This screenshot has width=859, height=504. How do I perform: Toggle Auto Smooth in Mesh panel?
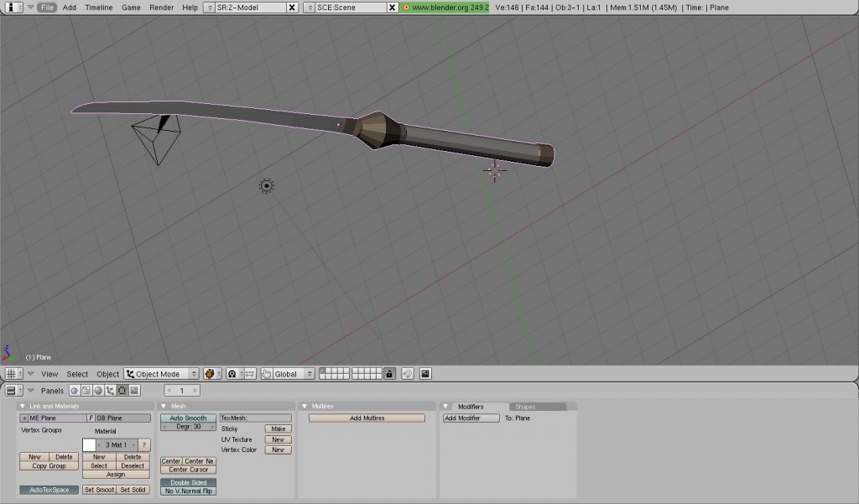pyautogui.click(x=189, y=418)
